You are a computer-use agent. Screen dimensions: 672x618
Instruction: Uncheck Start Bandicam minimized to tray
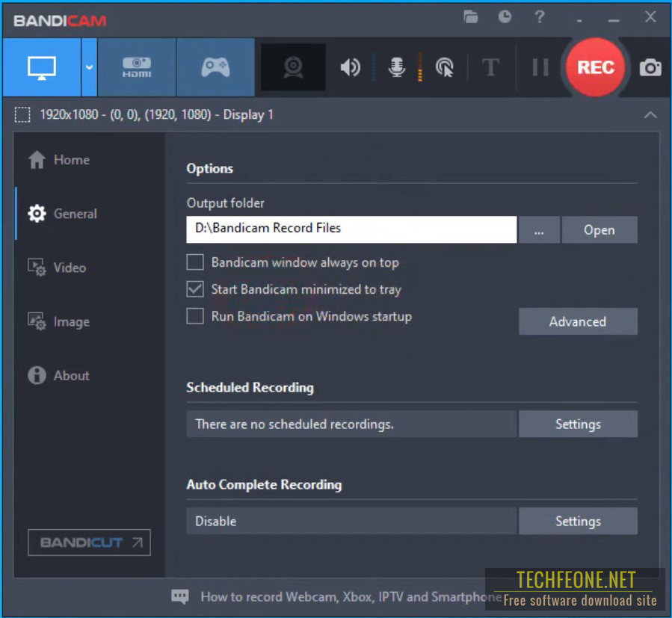click(195, 289)
